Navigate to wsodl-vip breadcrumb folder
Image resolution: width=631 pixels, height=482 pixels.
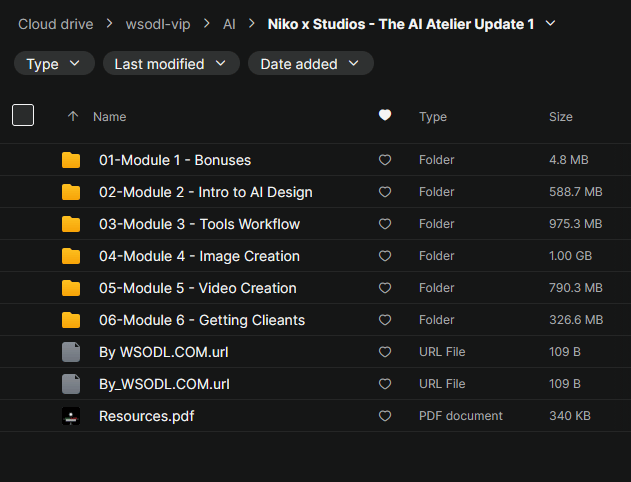tap(158, 23)
